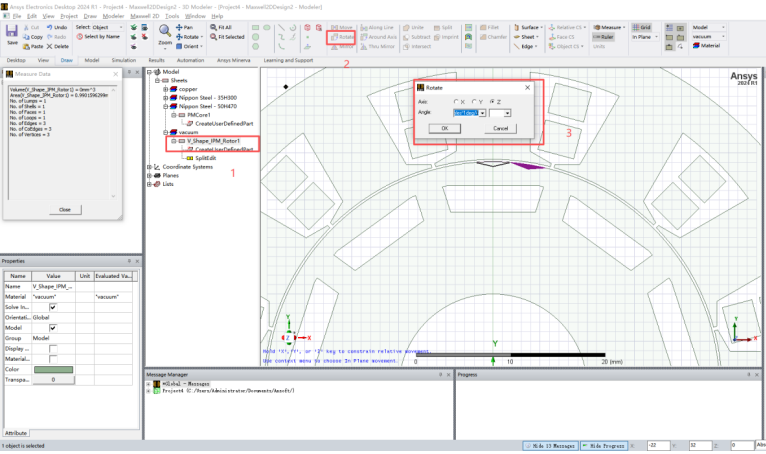Click the Split tool
Image resolution: width=766 pixels, height=454 pixels.
(443, 27)
